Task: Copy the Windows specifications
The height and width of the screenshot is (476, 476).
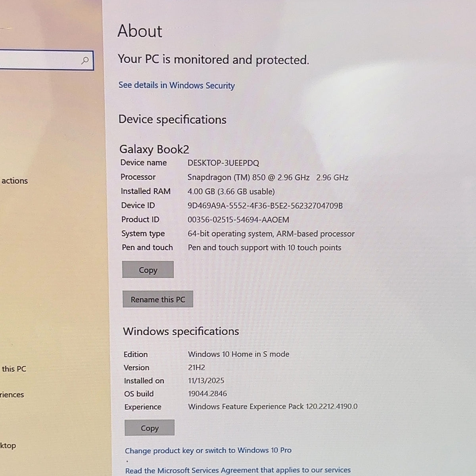Action: [x=150, y=428]
